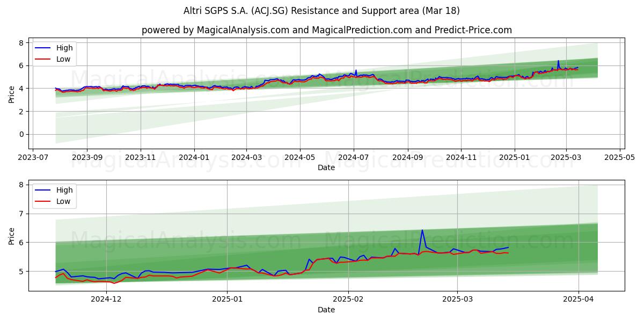Click the '2025-01' x-axis label in the bottom chart
The image size is (644, 322).
tap(227, 300)
